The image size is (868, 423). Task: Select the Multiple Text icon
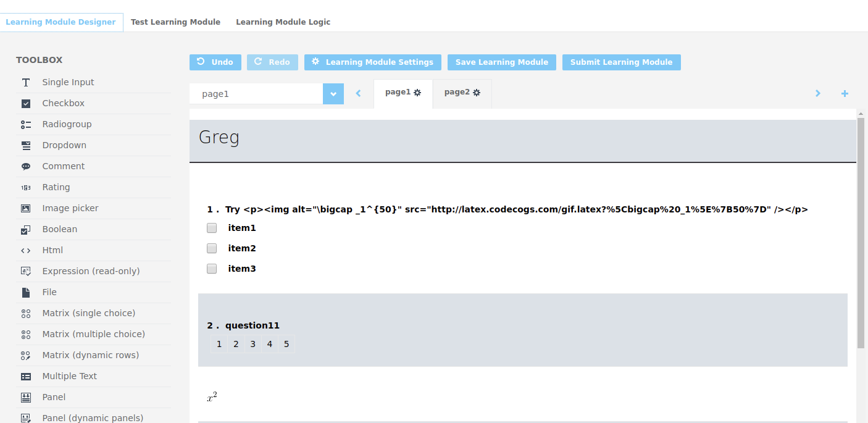(26, 377)
